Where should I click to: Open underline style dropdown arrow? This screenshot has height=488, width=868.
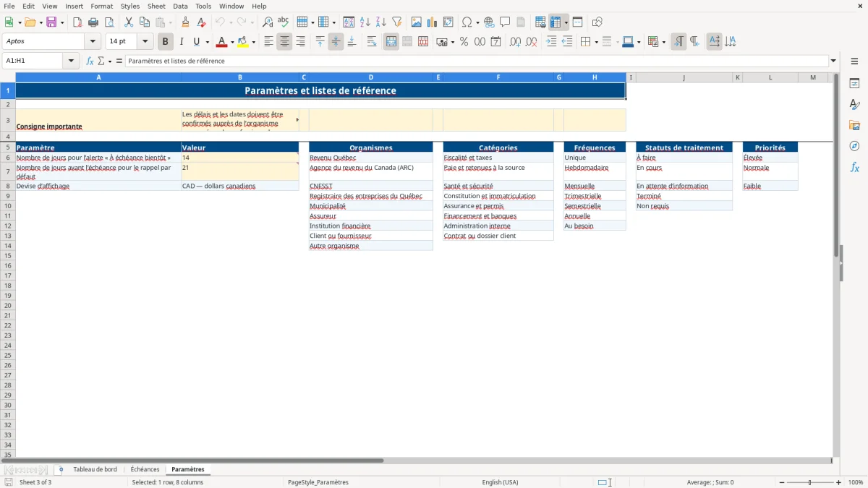[207, 42]
